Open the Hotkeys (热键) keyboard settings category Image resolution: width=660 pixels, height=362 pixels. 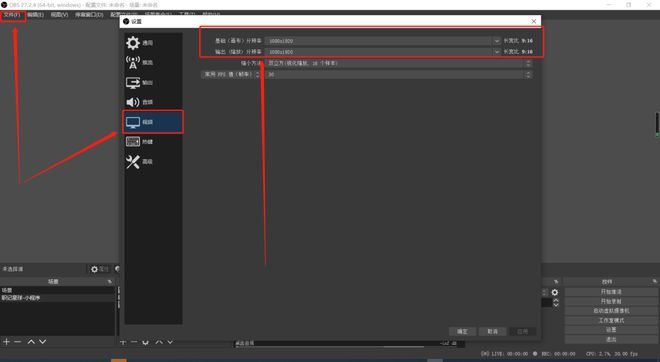pos(153,142)
